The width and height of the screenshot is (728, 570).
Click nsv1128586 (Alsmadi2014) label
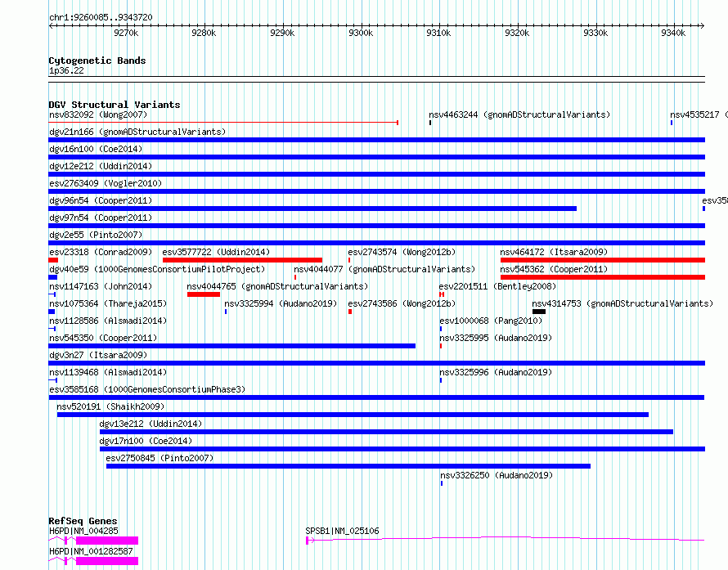[108, 321]
